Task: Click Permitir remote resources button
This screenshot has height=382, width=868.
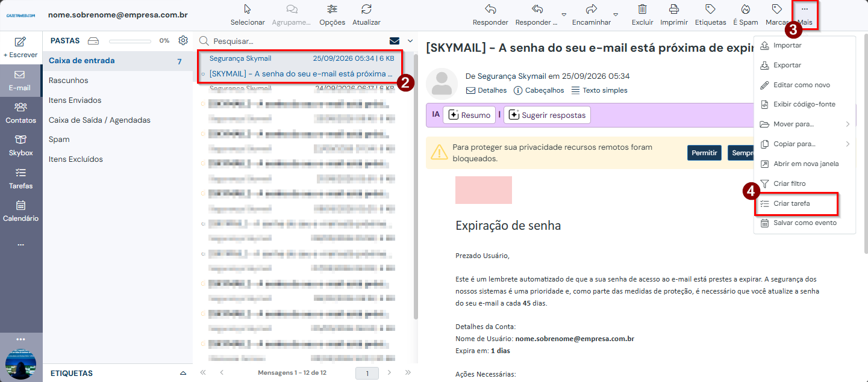Action: [x=704, y=153]
